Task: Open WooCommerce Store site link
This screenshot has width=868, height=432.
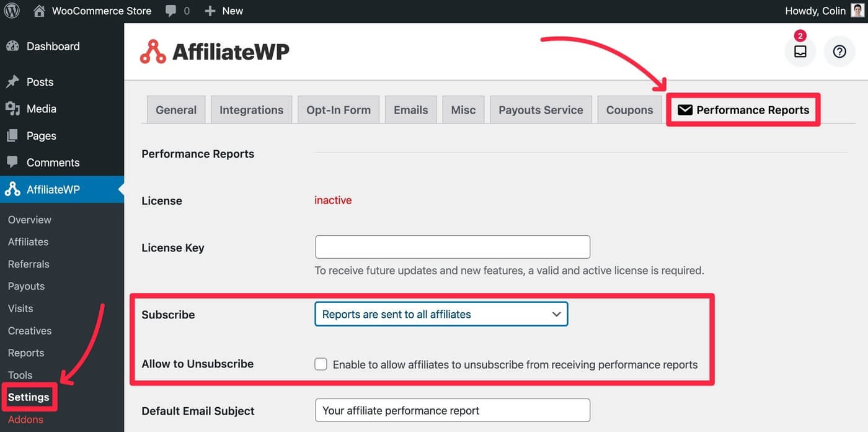Action: coord(102,11)
